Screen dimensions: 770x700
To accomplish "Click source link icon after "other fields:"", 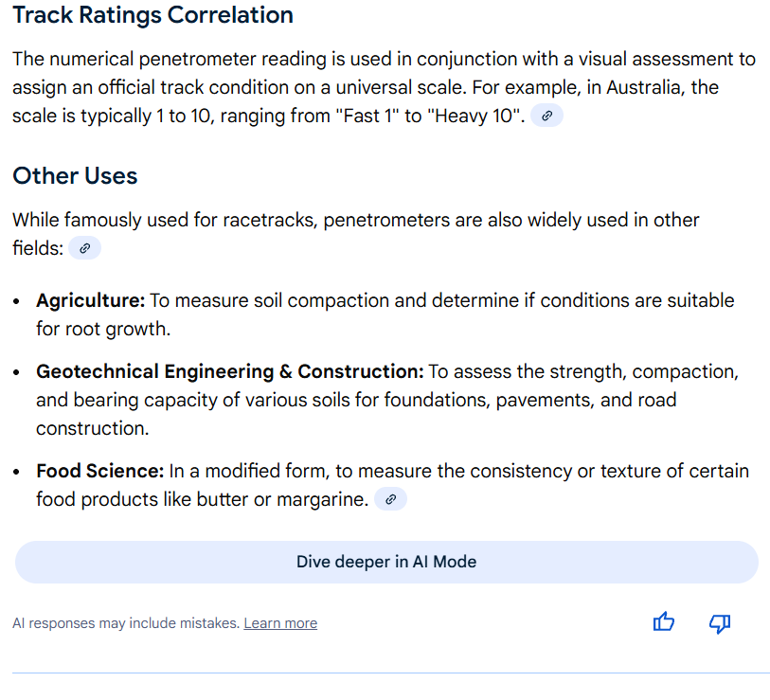I will 84,248.
